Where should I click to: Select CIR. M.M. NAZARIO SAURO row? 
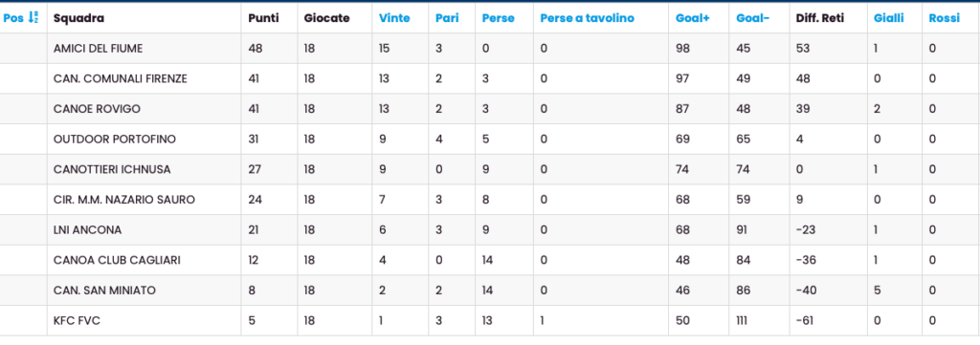490,200
